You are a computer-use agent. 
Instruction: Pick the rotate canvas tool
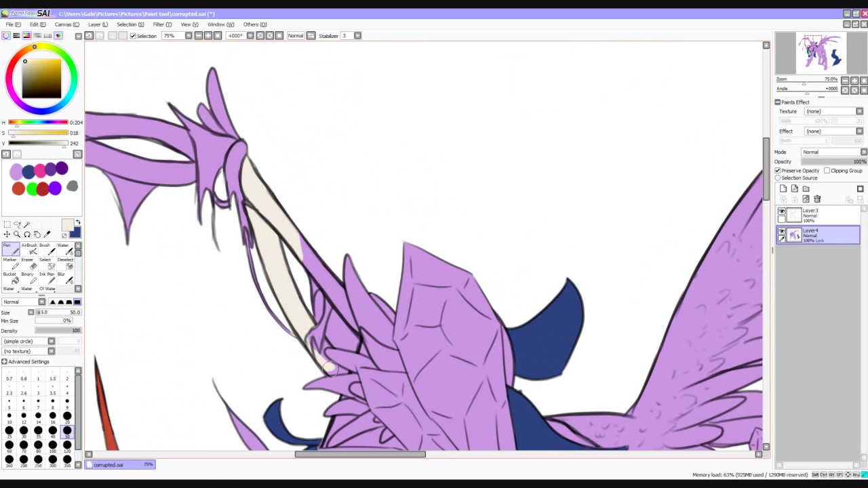[27, 235]
